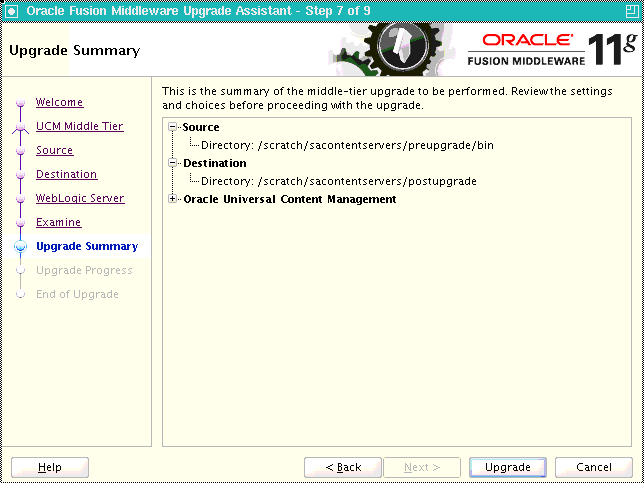Image resolution: width=644 pixels, height=483 pixels.
Task: Open the UCM Middle Tier step
Action: click(x=80, y=126)
